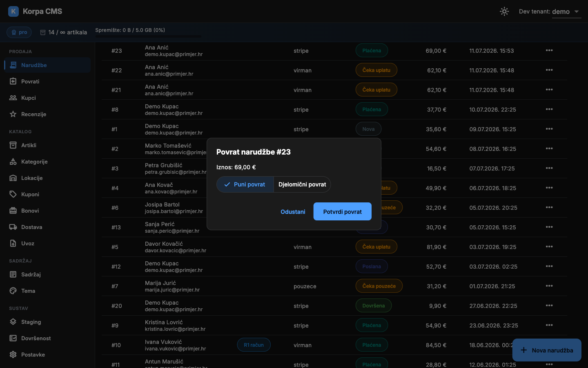Open more actions for order #9
588x368 pixels.
549,325
